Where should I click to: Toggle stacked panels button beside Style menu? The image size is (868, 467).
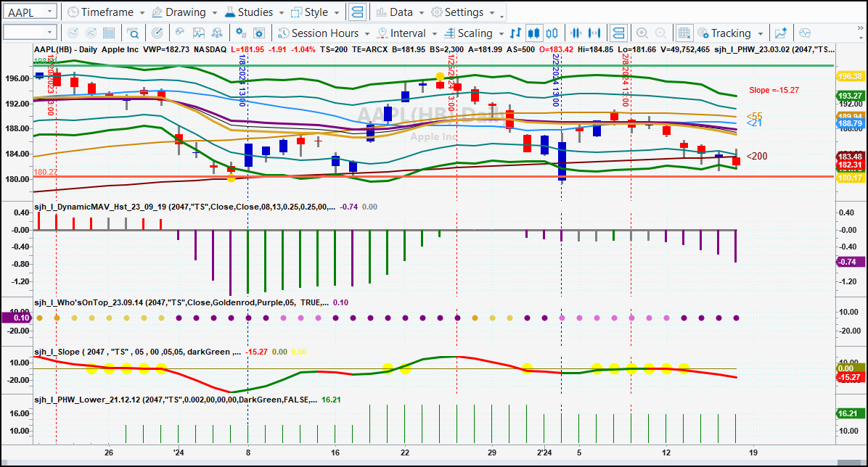tap(358, 12)
